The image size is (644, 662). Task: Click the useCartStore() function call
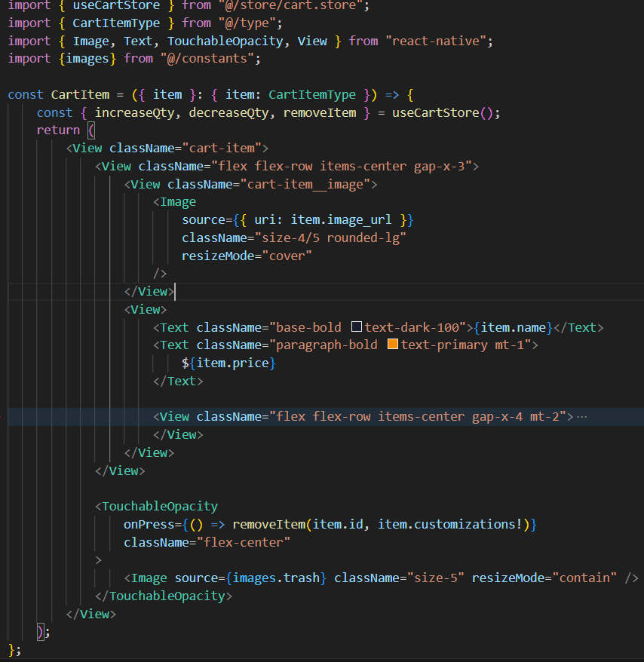pos(442,113)
